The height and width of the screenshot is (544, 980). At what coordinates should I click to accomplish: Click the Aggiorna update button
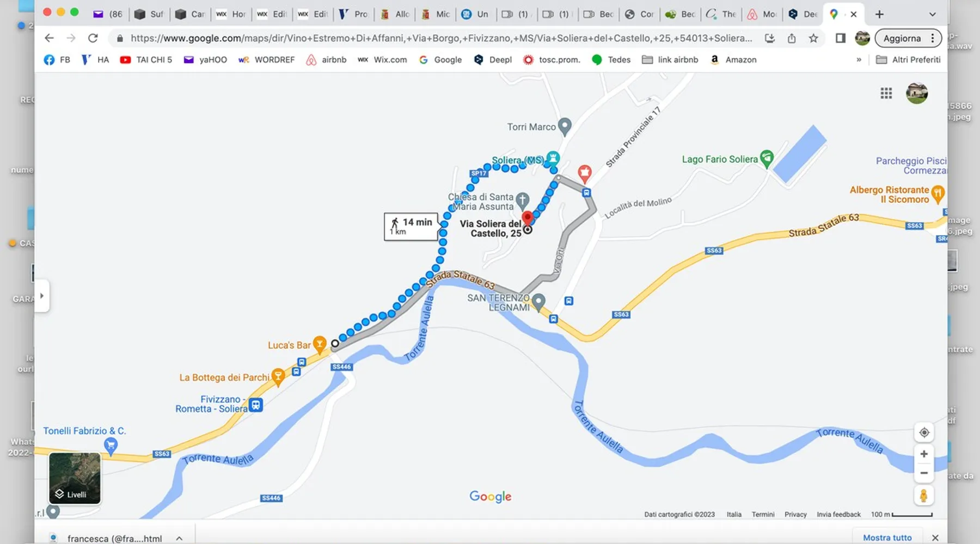point(902,38)
